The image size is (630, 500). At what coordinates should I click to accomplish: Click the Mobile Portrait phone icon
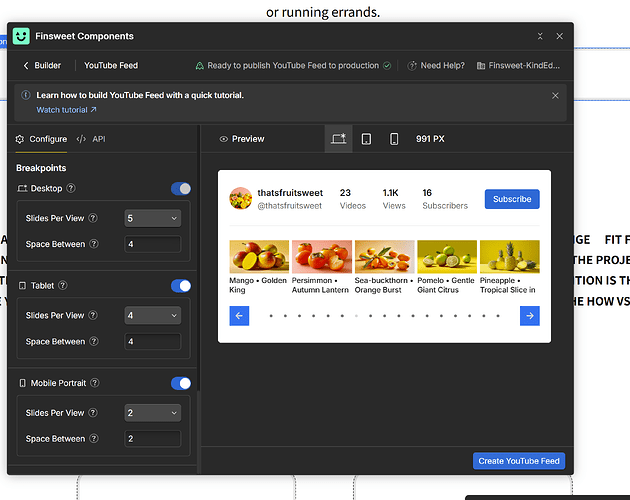(x=22, y=383)
